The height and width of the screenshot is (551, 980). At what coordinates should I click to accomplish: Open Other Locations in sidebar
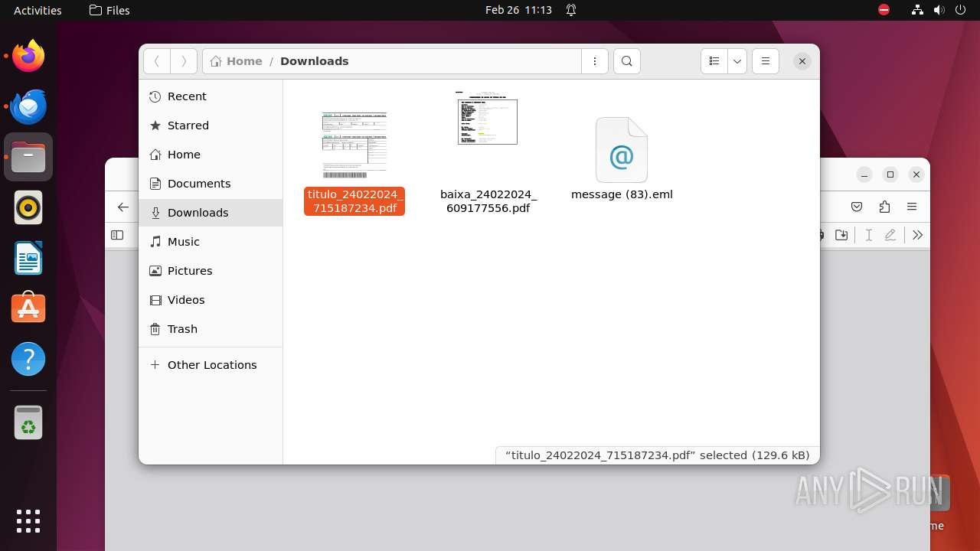click(211, 365)
